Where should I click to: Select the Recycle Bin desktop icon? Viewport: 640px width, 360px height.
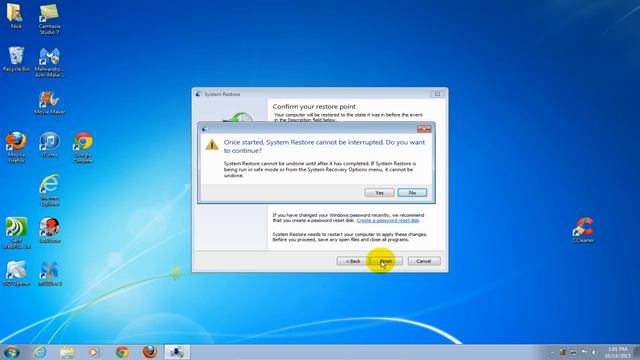[x=16, y=60]
